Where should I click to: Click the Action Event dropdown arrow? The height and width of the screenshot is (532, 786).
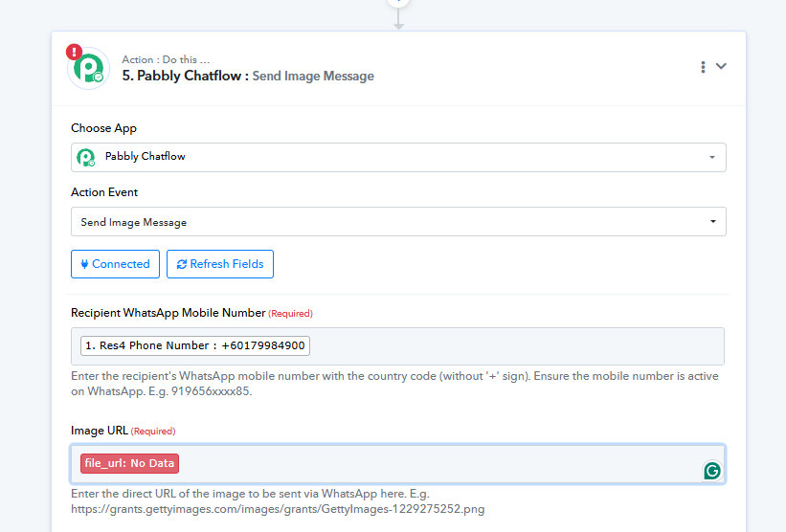[x=711, y=222]
